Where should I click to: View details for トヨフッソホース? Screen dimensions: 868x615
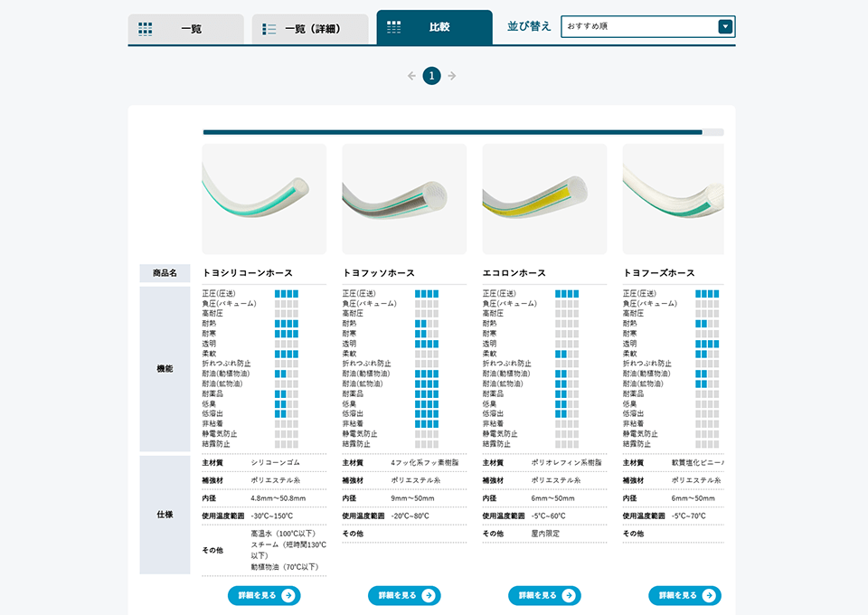pyautogui.click(x=404, y=596)
